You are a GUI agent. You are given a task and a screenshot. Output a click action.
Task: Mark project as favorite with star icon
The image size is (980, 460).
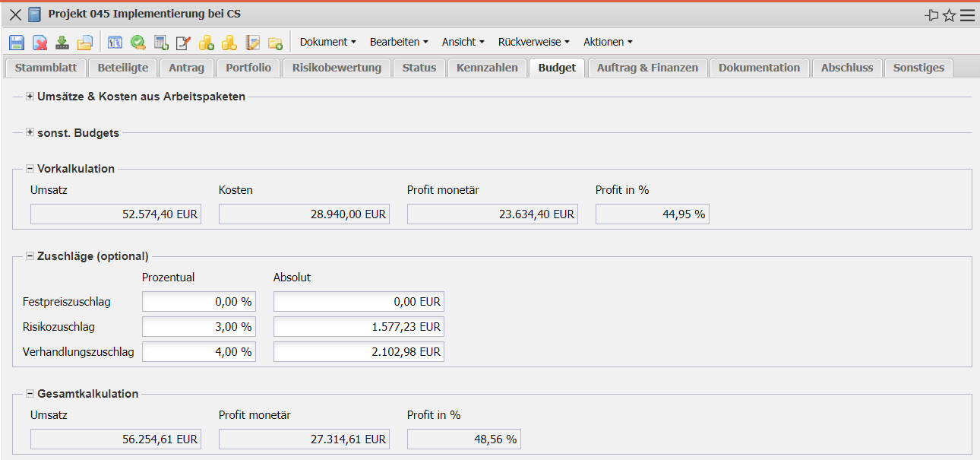(x=949, y=15)
